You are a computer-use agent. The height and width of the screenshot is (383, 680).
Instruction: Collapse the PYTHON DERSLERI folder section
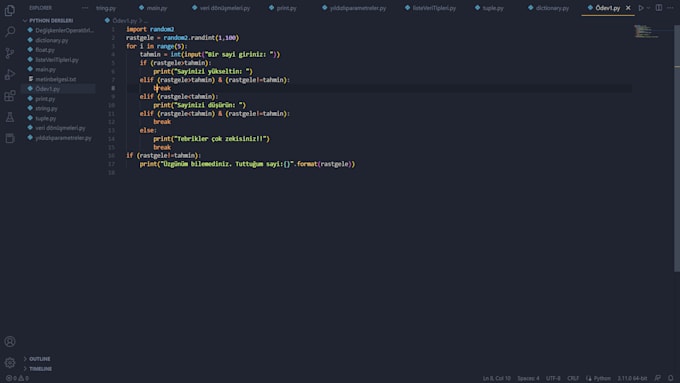pyautogui.click(x=51, y=20)
